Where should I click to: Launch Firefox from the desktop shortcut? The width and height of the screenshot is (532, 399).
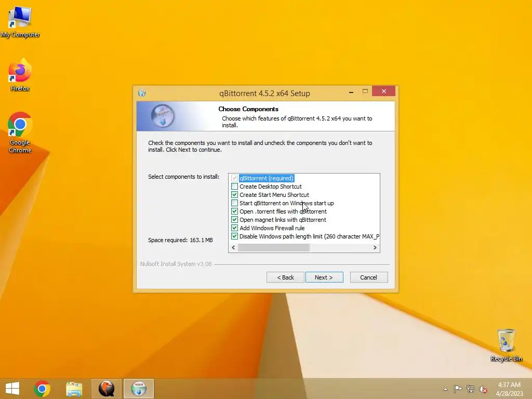click(20, 75)
